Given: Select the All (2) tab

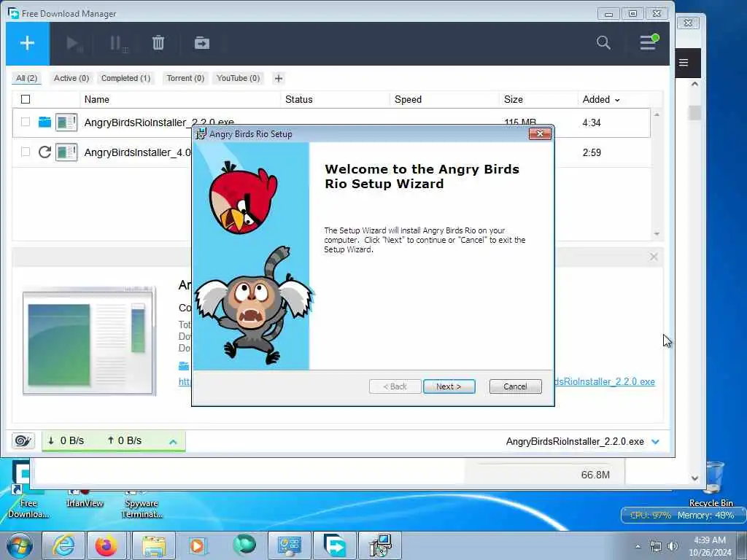Looking at the screenshot, I should (26, 78).
